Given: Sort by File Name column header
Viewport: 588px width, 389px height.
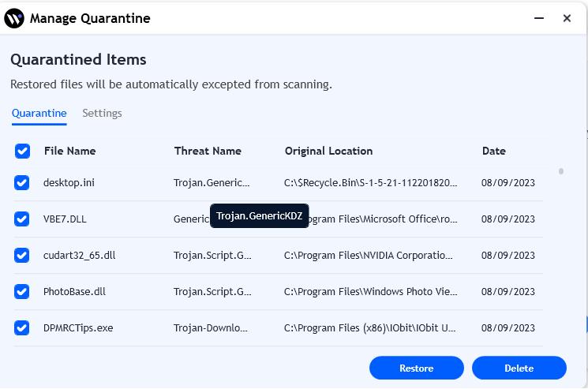Looking at the screenshot, I should point(69,151).
